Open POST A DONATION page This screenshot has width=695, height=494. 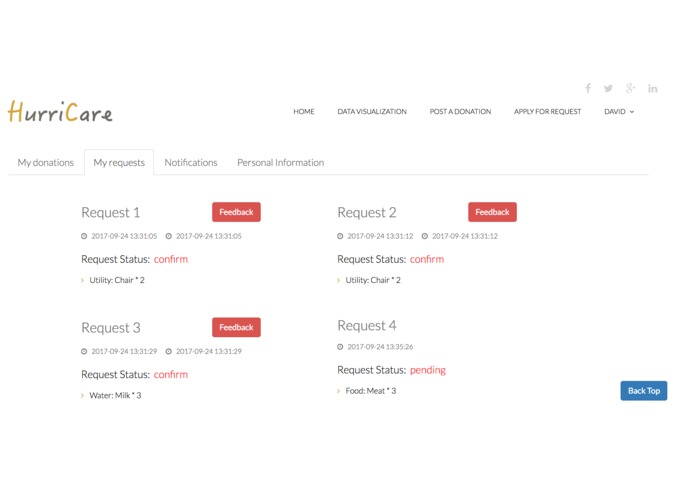pyautogui.click(x=460, y=112)
